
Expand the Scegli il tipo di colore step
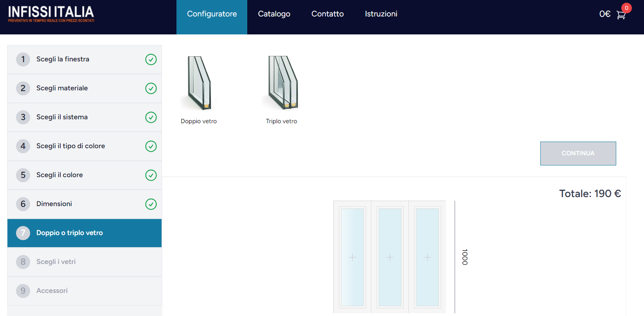click(x=70, y=146)
